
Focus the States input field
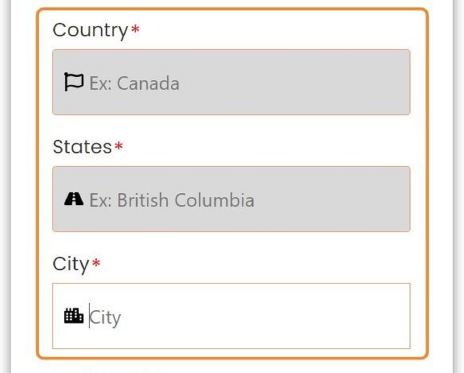231,199
